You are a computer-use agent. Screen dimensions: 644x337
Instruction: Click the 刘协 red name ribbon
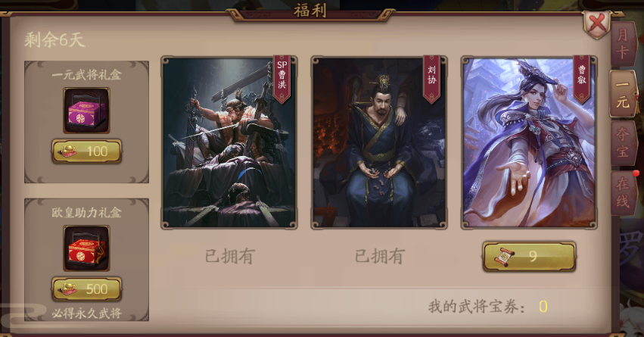(x=431, y=79)
